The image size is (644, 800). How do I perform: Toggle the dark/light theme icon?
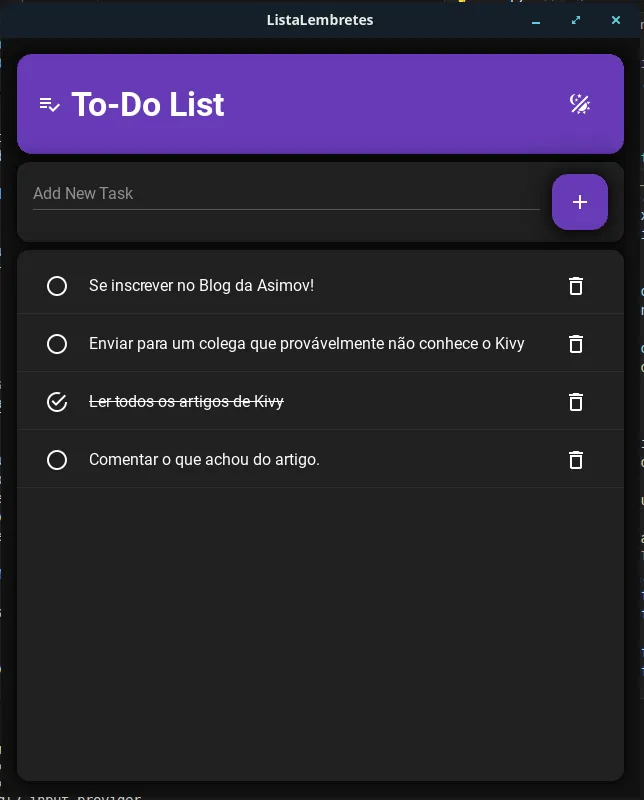(580, 104)
